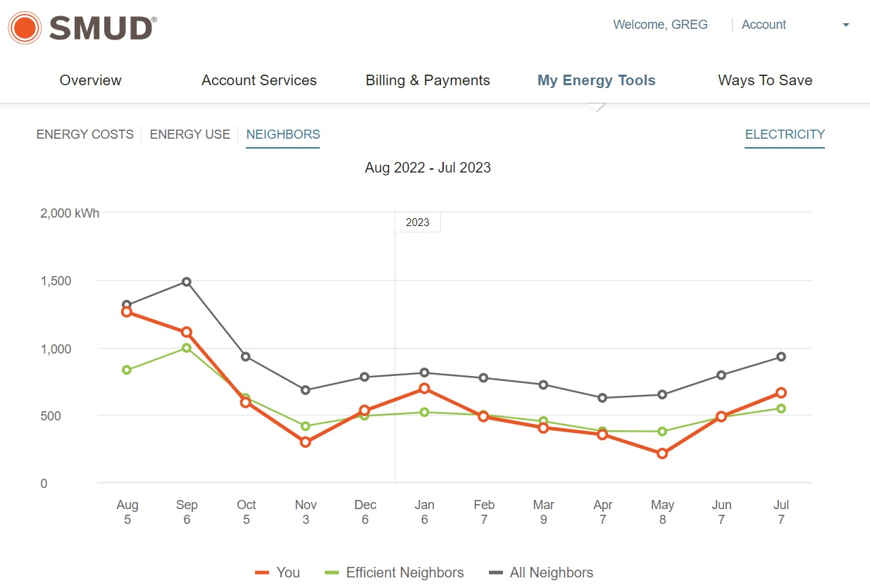Click the SMUD logo icon

(25, 28)
